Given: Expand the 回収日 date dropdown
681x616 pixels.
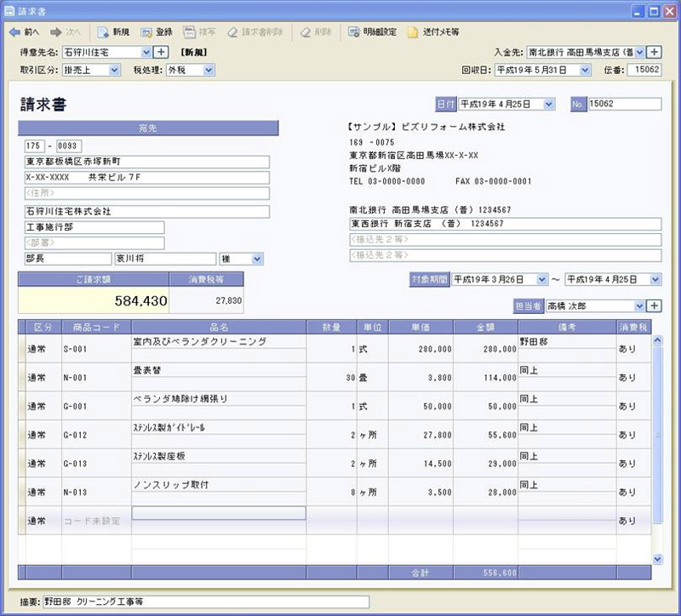Looking at the screenshot, I should point(585,70).
